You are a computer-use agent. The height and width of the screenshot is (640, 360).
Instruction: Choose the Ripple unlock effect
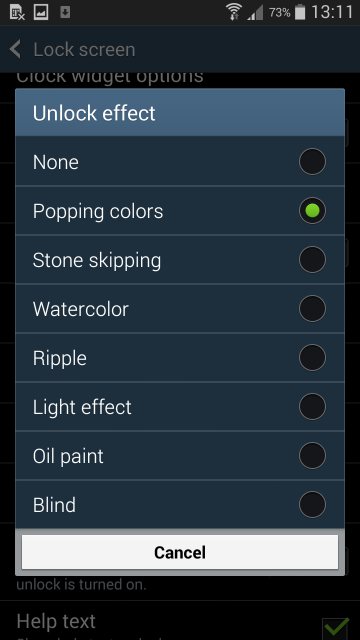tap(180, 358)
